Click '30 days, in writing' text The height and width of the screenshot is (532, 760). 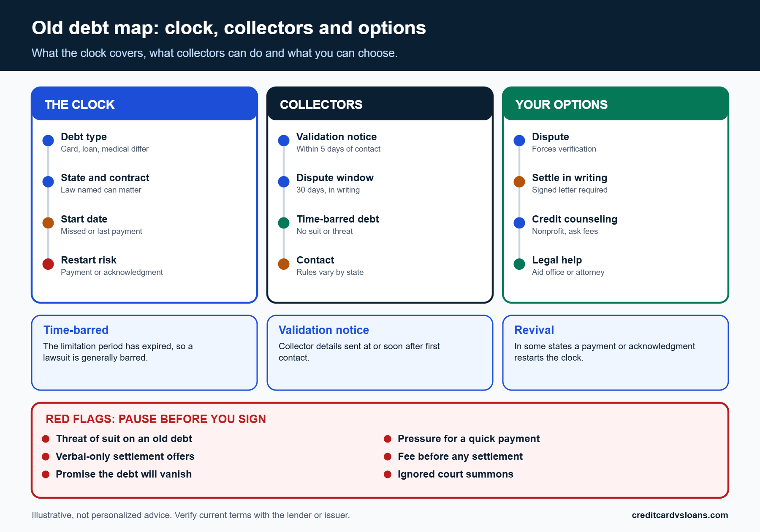(328, 190)
